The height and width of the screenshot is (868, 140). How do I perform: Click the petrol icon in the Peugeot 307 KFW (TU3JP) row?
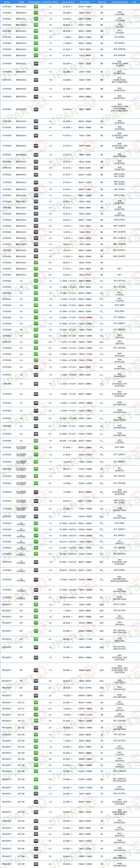pyautogui.click(x=36, y=605)
